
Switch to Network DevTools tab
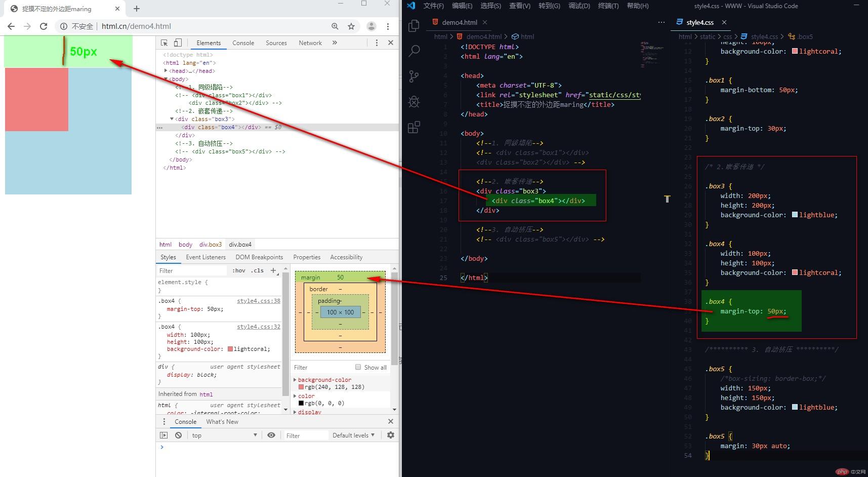pyautogui.click(x=310, y=43)
